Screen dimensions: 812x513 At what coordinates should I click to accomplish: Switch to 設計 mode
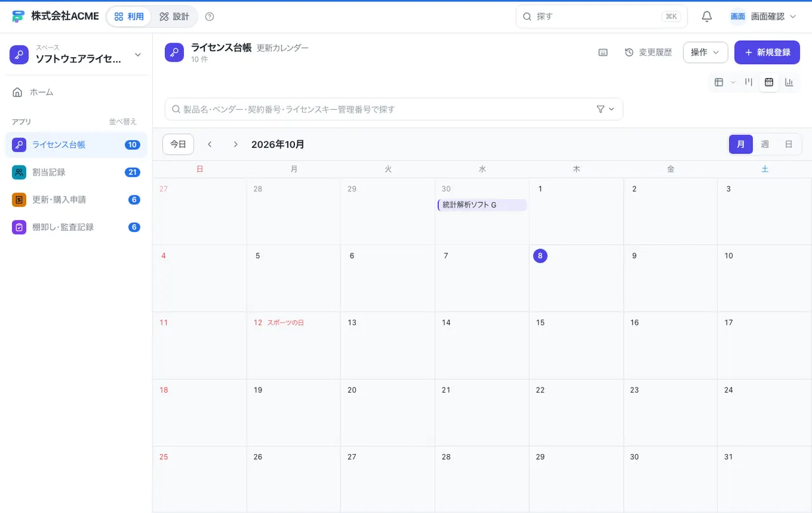point(174,16)
